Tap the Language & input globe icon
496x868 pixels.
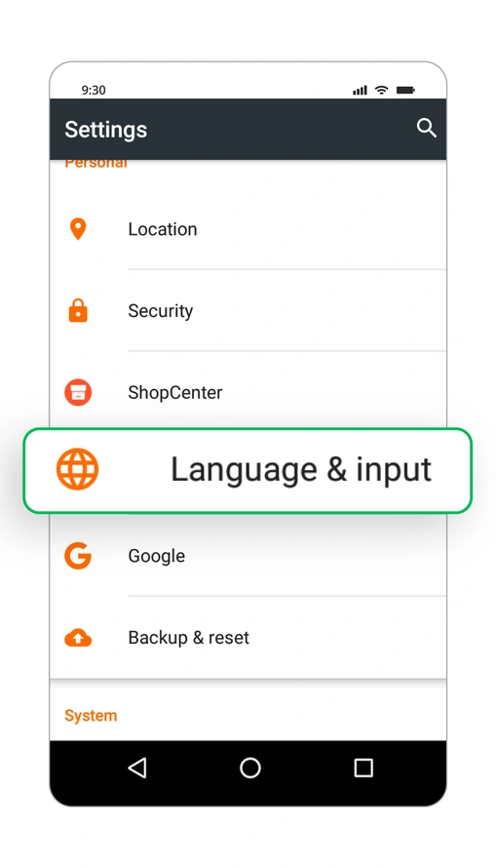[77, 469]
